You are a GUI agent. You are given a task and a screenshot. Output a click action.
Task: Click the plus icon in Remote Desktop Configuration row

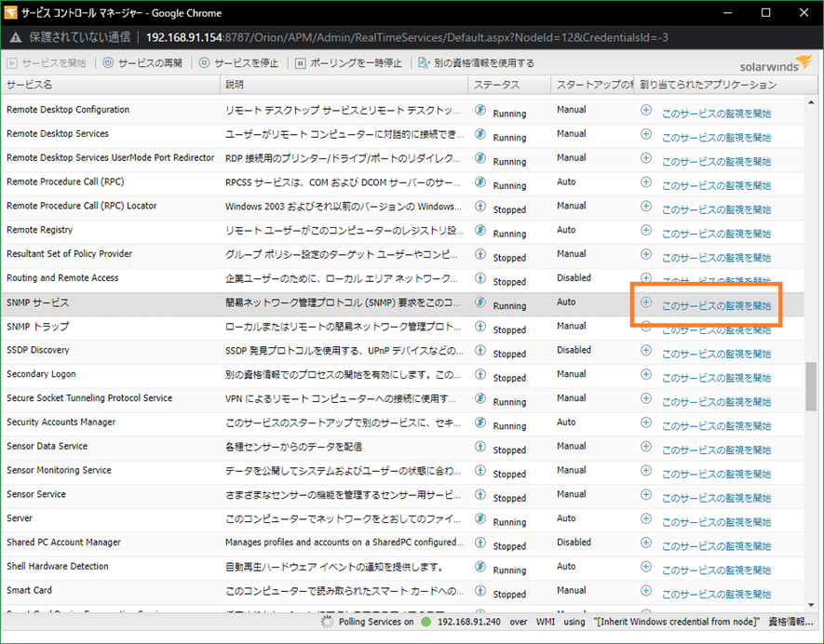coord(646,110)
